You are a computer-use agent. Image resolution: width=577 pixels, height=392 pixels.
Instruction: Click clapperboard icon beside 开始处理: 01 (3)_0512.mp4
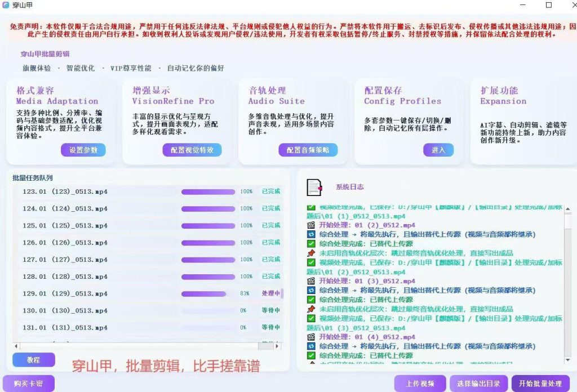[311, 281]
